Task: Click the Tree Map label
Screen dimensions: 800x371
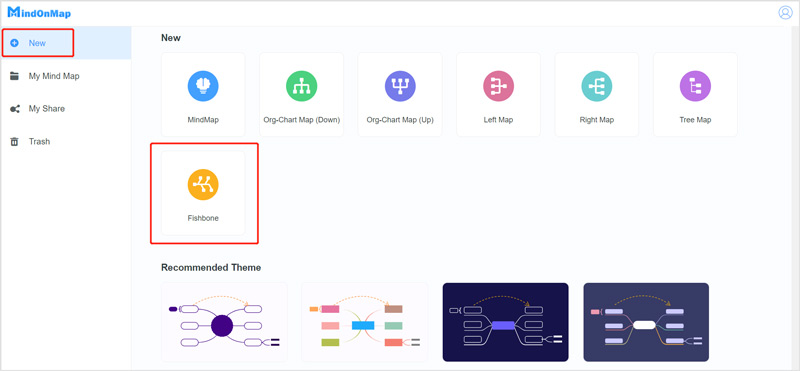Action: coord(695,120)
